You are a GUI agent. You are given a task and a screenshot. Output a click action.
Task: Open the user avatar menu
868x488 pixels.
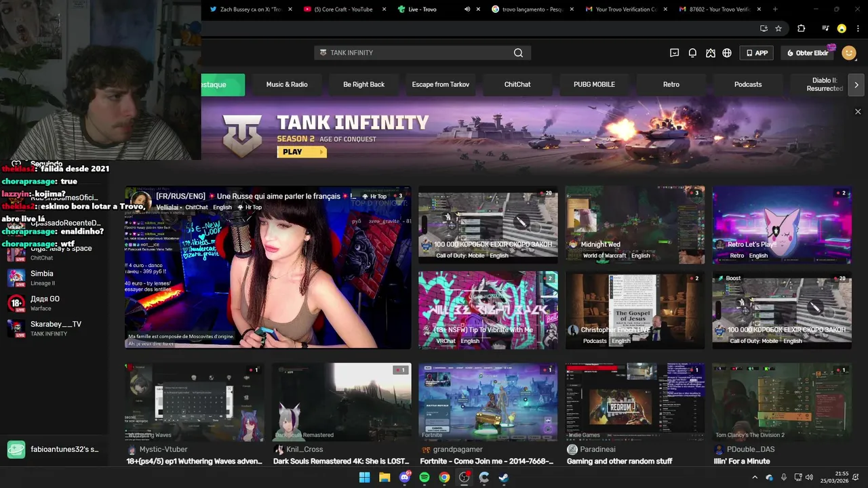coord(849,53)
